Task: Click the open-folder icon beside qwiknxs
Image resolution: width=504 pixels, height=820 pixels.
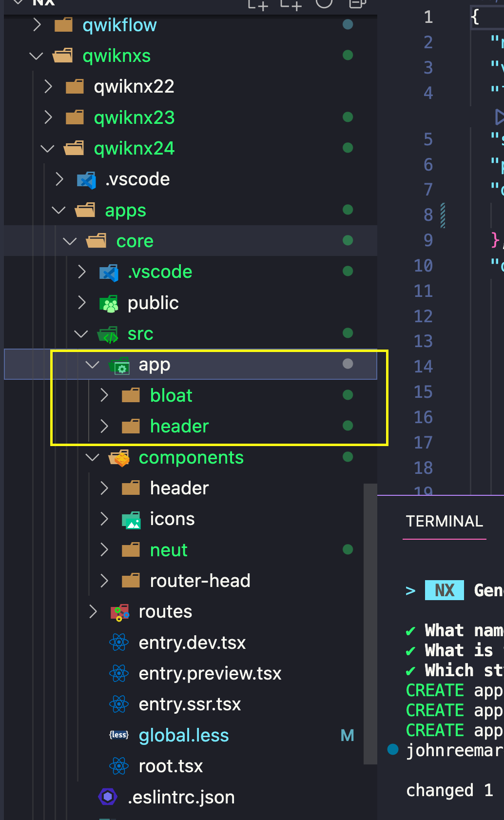Action: [x=63, y=56]
